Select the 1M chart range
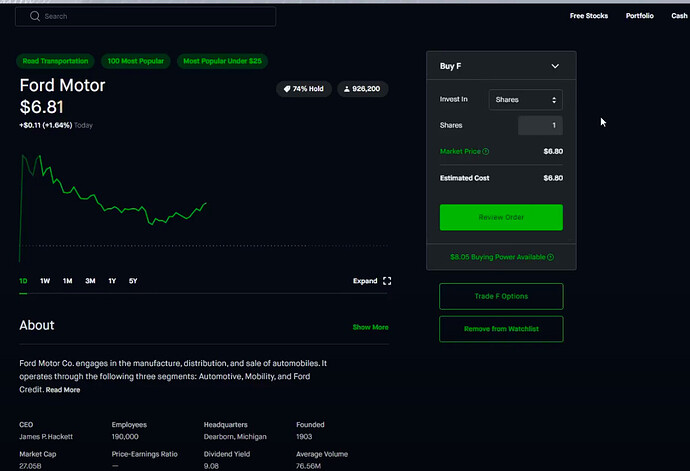 pyautogui.click(x=67, y=281)
